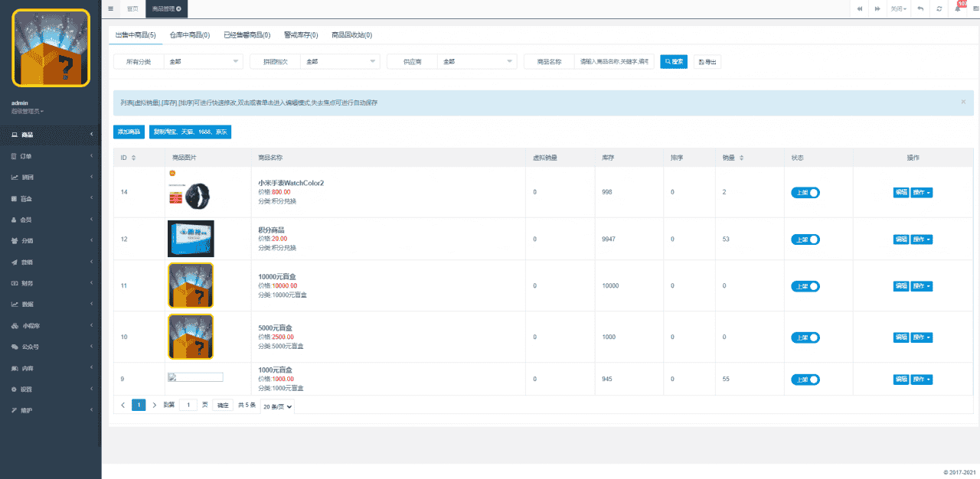Expand the 20 条/页 page size selector
Screen dimensions: 980x479
coord(277,406)
